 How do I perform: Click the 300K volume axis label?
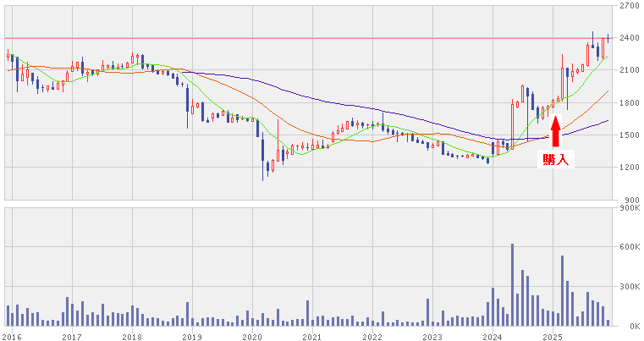pos(629,288)
